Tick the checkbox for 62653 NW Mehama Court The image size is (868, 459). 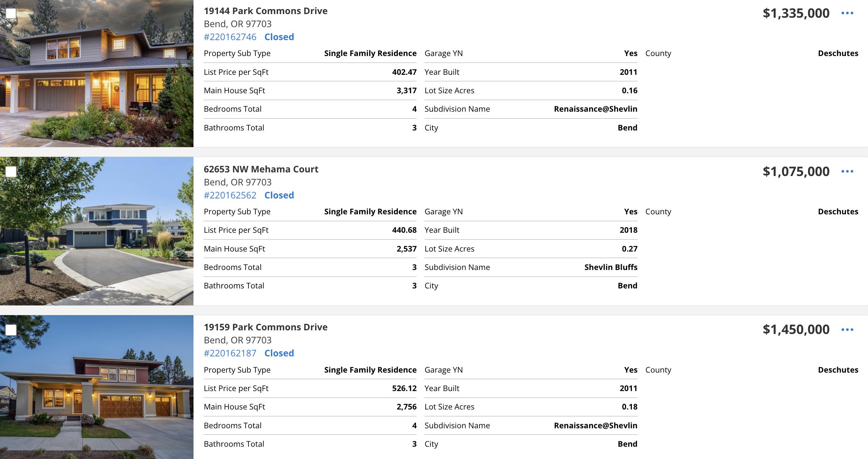11,172
